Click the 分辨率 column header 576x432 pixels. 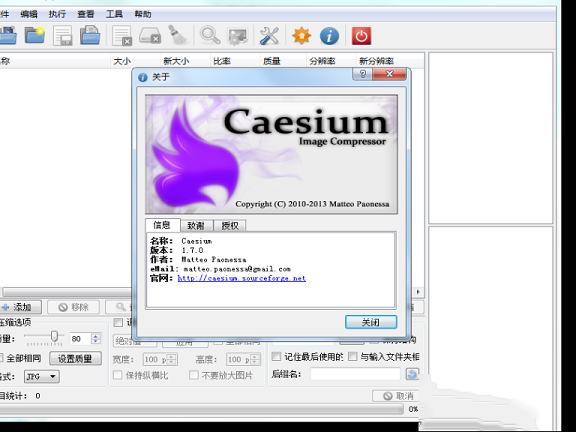click(x=322, y=61)
